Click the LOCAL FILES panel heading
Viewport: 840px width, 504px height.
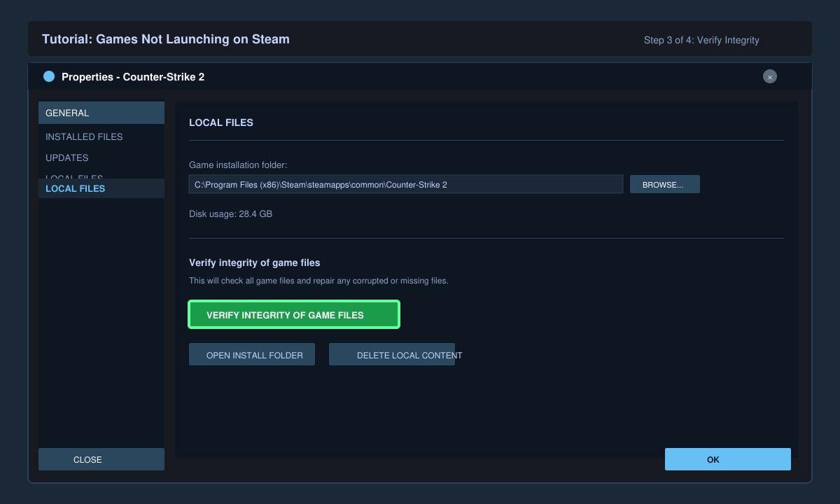pyautogui.click(x=221, y=122)
